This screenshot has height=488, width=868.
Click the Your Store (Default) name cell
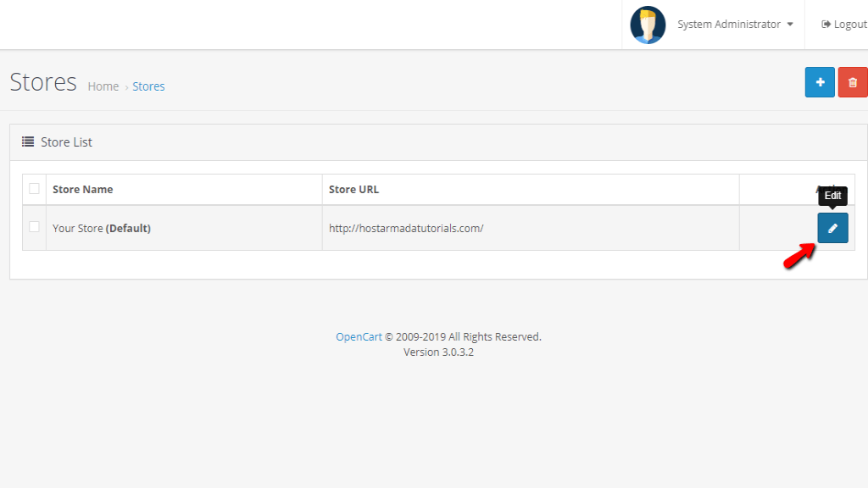102,228
